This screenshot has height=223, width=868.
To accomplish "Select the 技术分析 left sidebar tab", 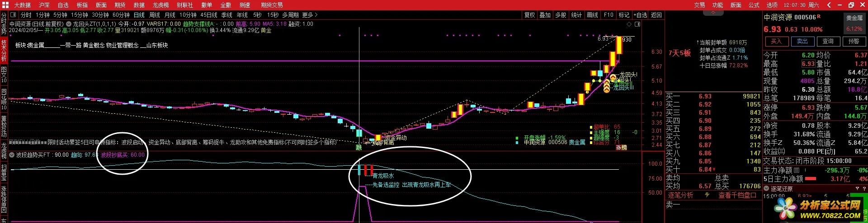I will [x=4, y=50].
